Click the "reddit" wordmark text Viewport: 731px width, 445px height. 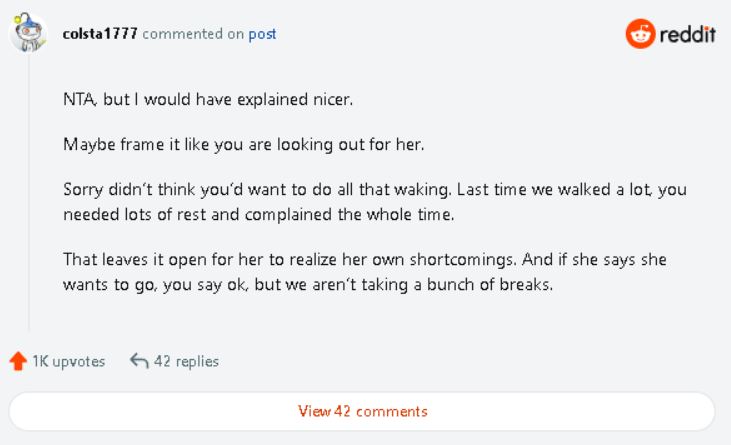pyautogui.click(x=687, y=34)
